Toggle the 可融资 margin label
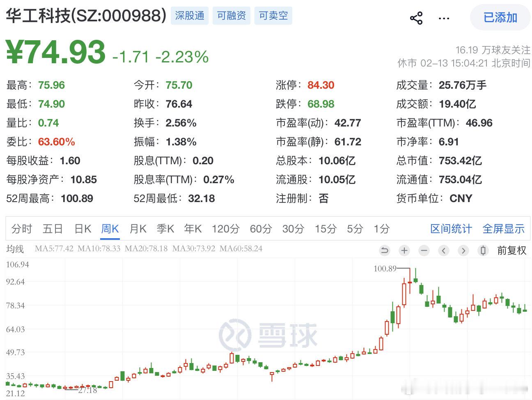This screenshot has height=400, width=532. point(231,16)
